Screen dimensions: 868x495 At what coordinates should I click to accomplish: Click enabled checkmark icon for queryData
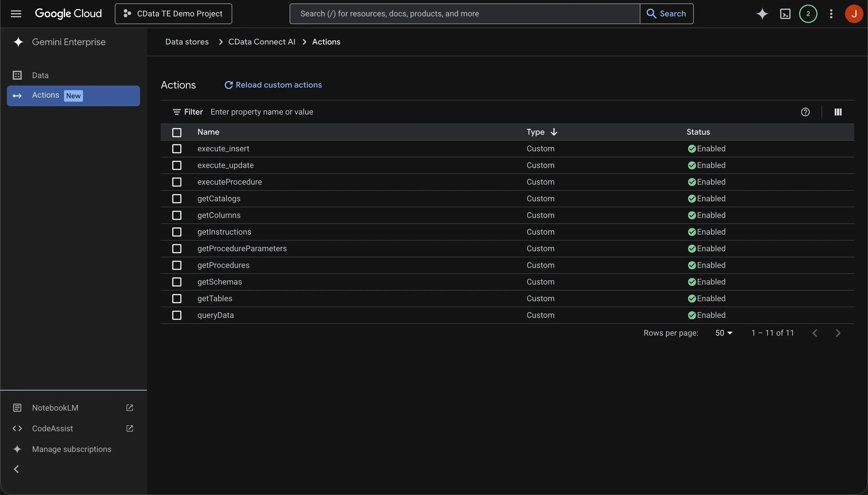coord(691,315)
